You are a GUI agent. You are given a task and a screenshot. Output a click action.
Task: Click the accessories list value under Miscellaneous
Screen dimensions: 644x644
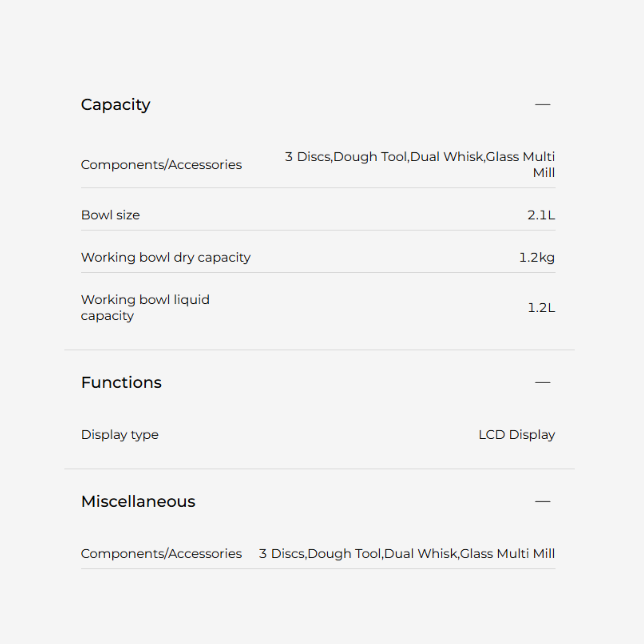coord(407,554)
